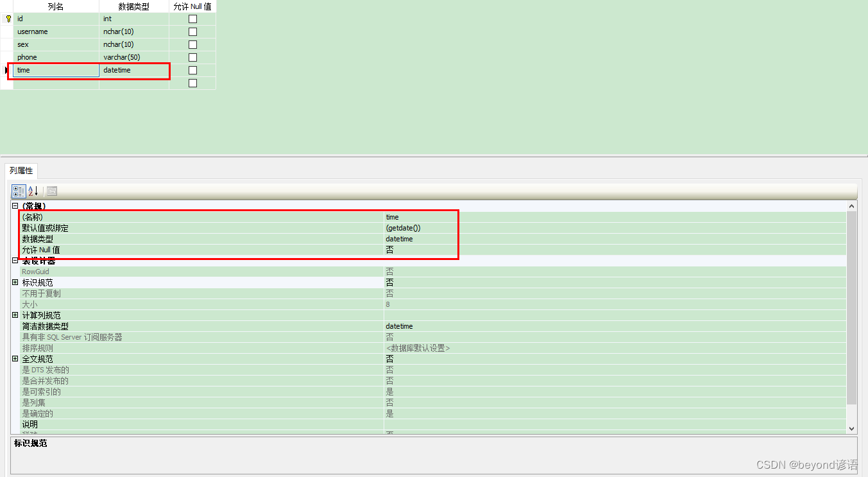The width and height of the screenshot is (868, 477).
Task: Click the 列名 column header
Action: tap(56, 6)
